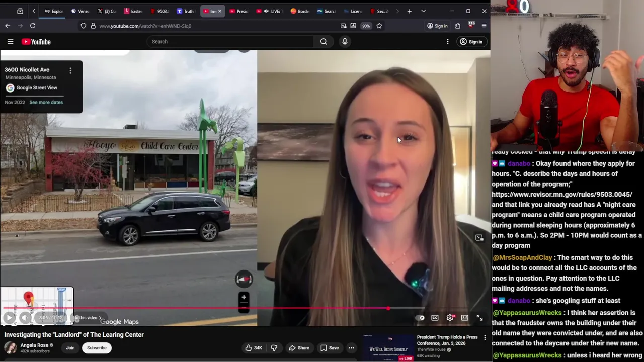The height and width of the screenshot is (362, 644).
Task: Open a new browser tab with plus icon
Action: tap(410, 11)
